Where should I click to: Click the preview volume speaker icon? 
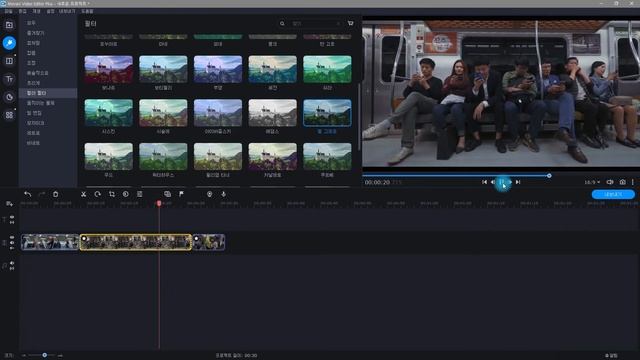610,182
